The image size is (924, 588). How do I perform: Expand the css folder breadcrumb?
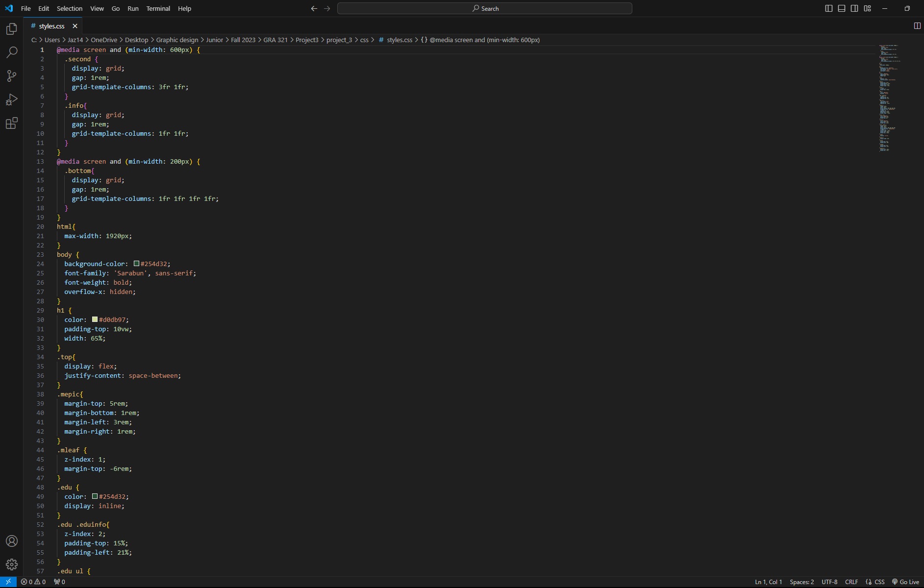click(364, 40)
